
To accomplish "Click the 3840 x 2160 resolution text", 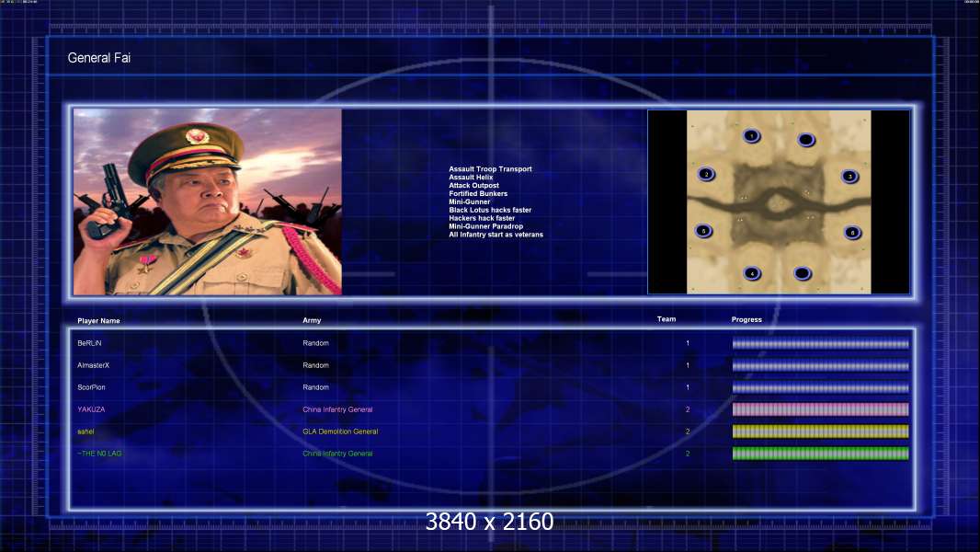I will coord(489,522).
